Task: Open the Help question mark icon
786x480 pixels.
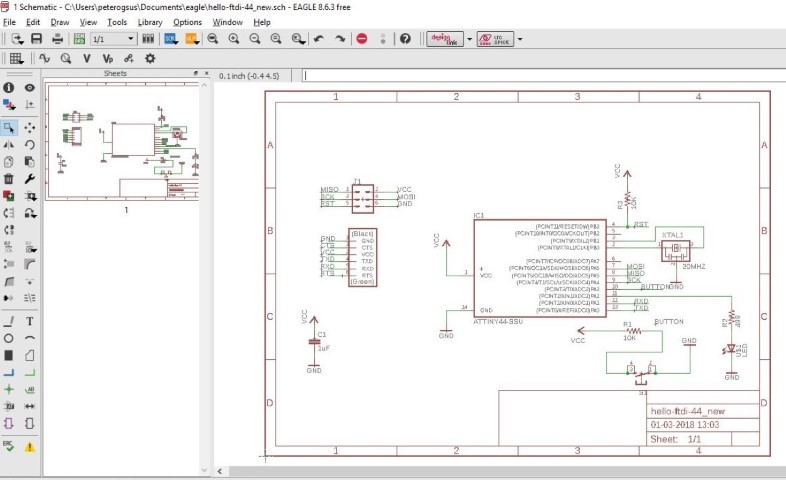Action: coord(405,39)
